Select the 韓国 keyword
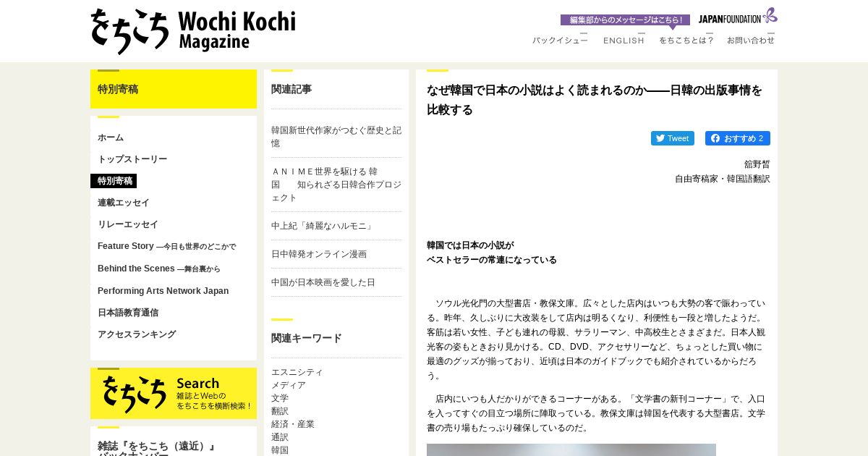This screenshot has width=868, height=456. pyautogui.click(x=280, y=450)
